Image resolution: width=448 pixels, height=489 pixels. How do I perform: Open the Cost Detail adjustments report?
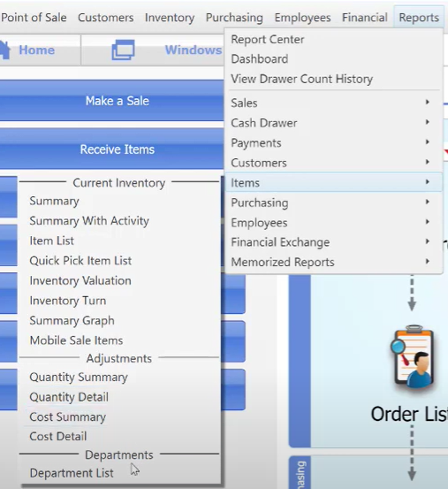(58, 436)
